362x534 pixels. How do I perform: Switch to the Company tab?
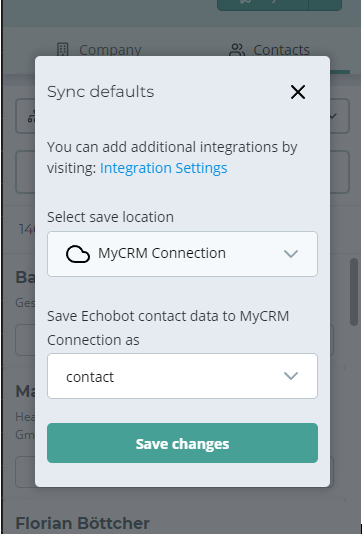[99, 50]
